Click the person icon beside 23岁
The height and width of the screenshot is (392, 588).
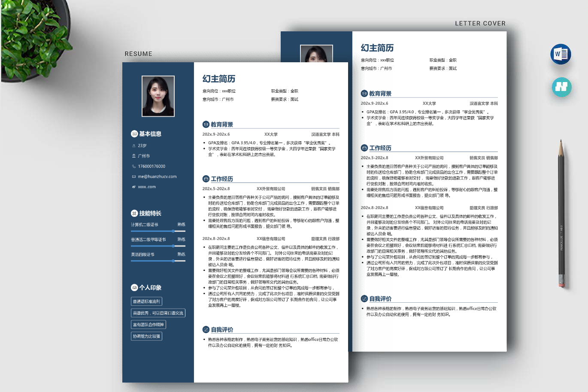(x=134, y=146)
